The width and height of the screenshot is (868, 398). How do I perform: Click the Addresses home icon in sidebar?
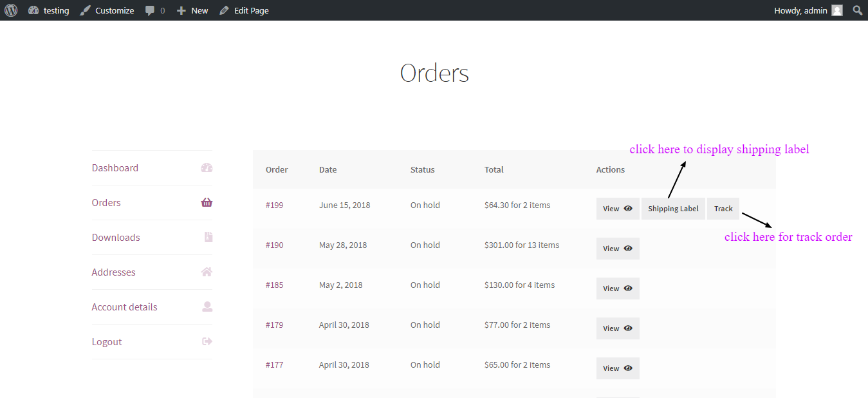207,272
